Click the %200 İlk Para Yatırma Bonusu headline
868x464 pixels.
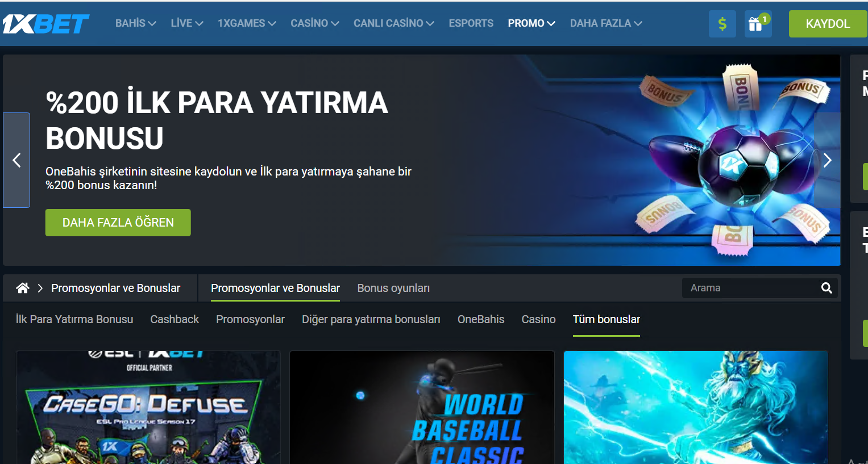click(x=217, y=120)
